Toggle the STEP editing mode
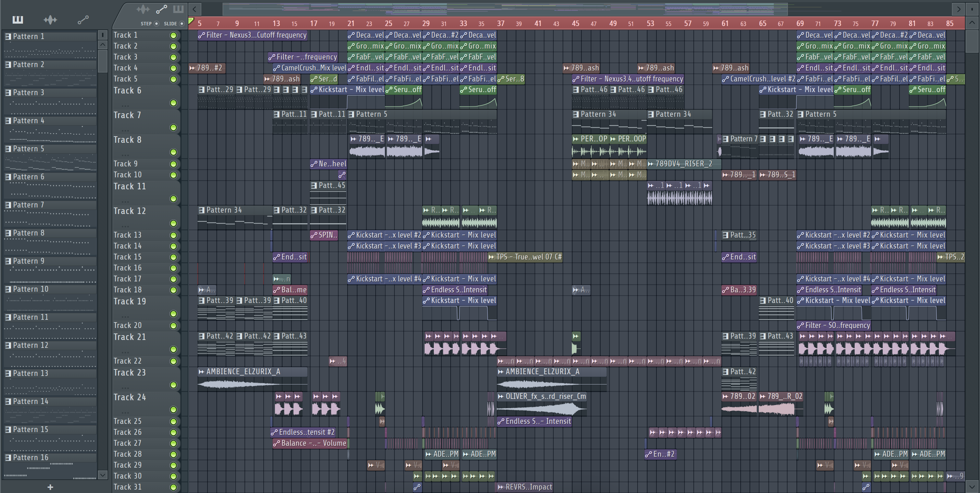The width and height of the screenshot is (980, 493). pyautogui.click(x=156, y=24)
